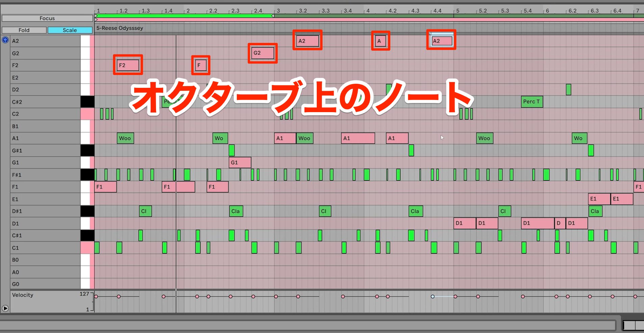Viewport: 644px width, 333px height.
Task: Select the short A note in the A2 row
Action: pos(380,41)
